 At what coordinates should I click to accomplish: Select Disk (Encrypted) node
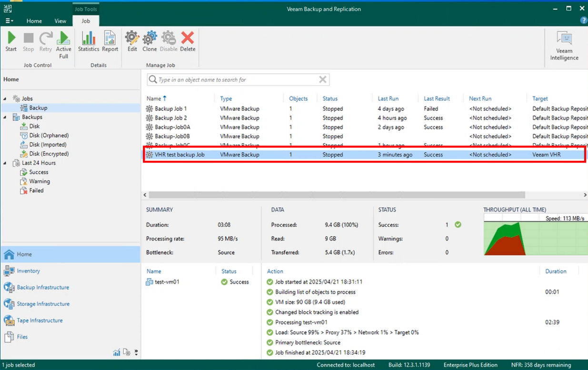point(49,154)
